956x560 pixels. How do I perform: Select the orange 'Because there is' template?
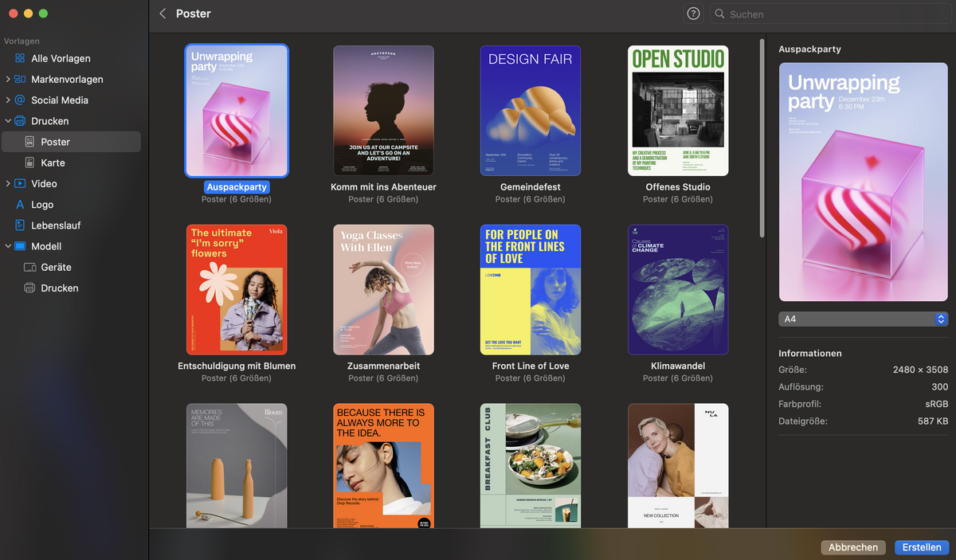(383, 465)
